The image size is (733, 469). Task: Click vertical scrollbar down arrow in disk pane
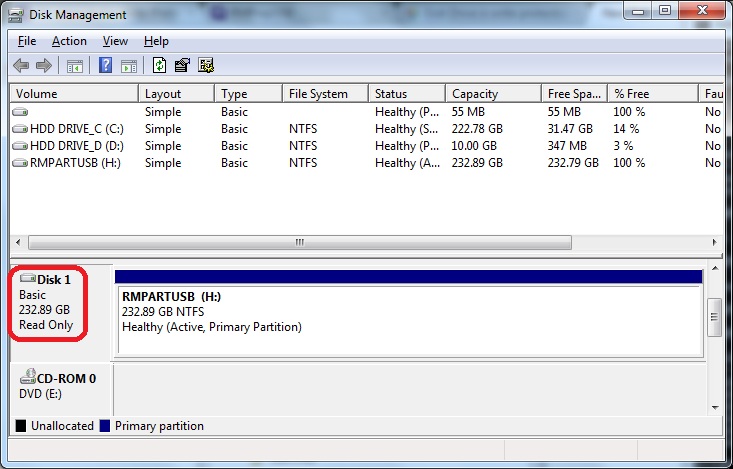[x=715, y=407]
